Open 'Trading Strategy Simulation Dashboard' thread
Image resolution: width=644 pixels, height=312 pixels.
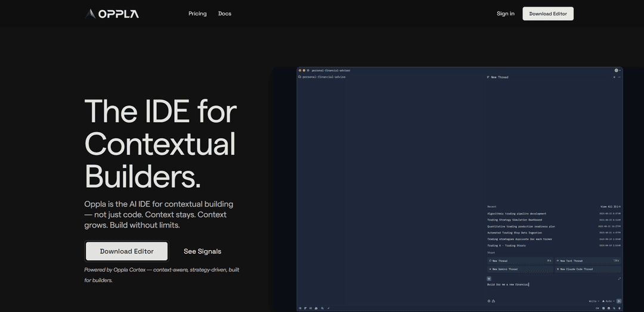tap(554, 220)
